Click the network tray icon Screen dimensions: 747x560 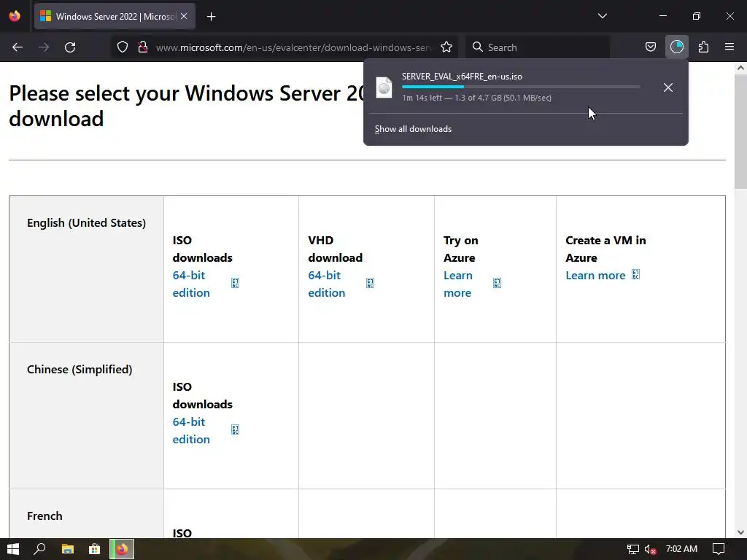click(632, 549)
